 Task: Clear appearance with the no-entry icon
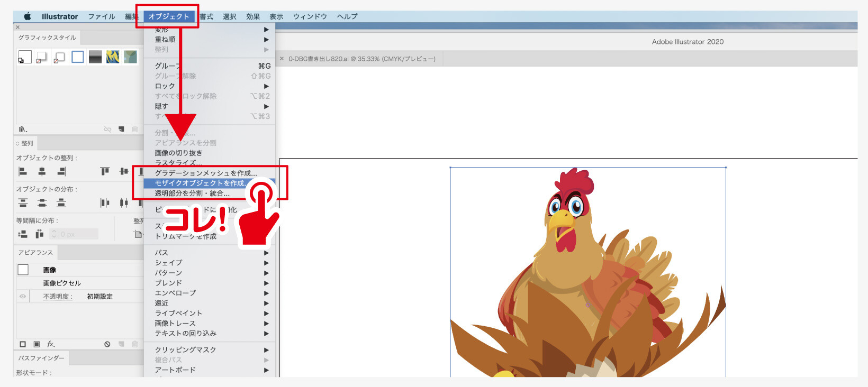[107, 344]
